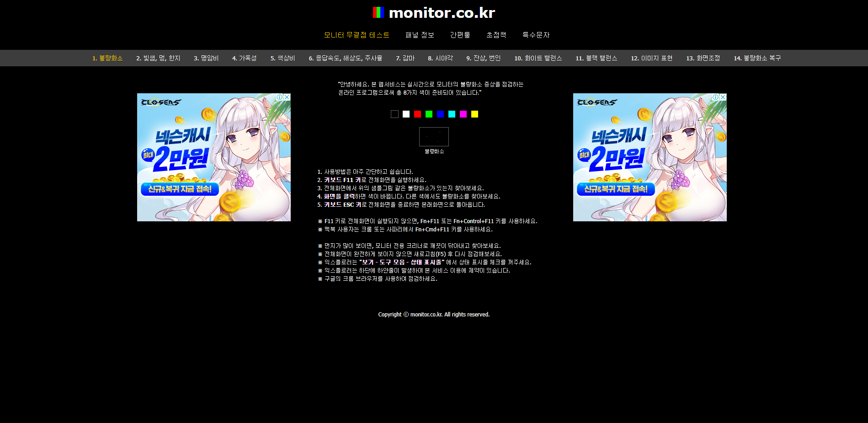The image size is (868, 423).
Task: Click the 구글의 크롬 브라우저 note line
Action: (378, 279)
